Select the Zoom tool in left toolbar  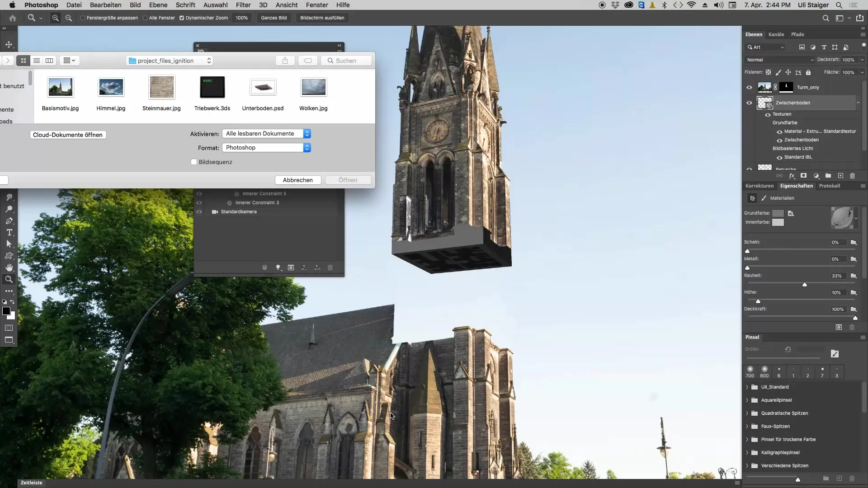(9, 279)
